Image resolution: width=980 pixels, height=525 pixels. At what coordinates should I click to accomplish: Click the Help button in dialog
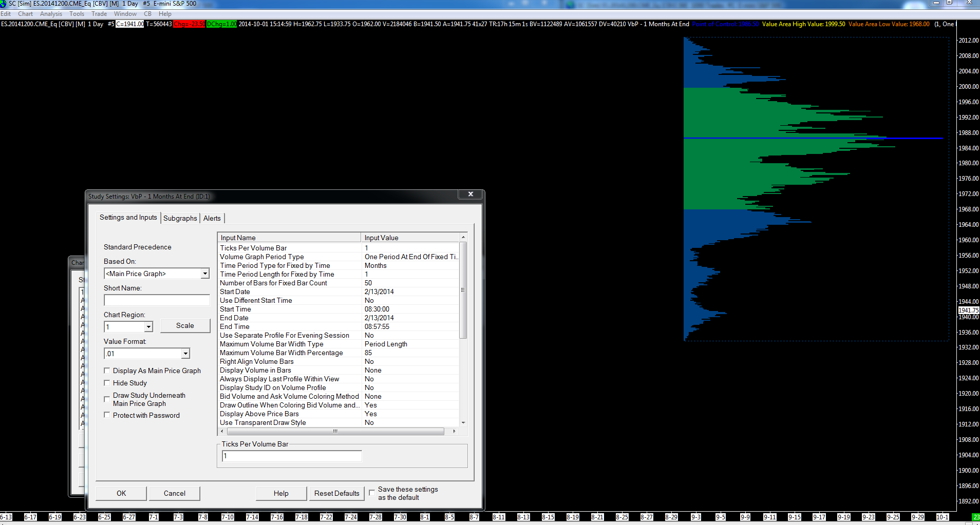click(281, 493)
